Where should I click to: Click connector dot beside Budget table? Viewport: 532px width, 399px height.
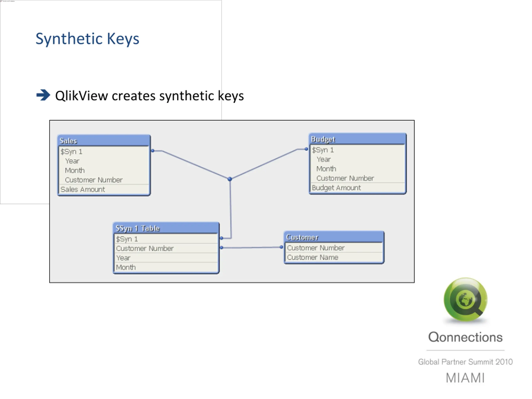coord(306,149)
